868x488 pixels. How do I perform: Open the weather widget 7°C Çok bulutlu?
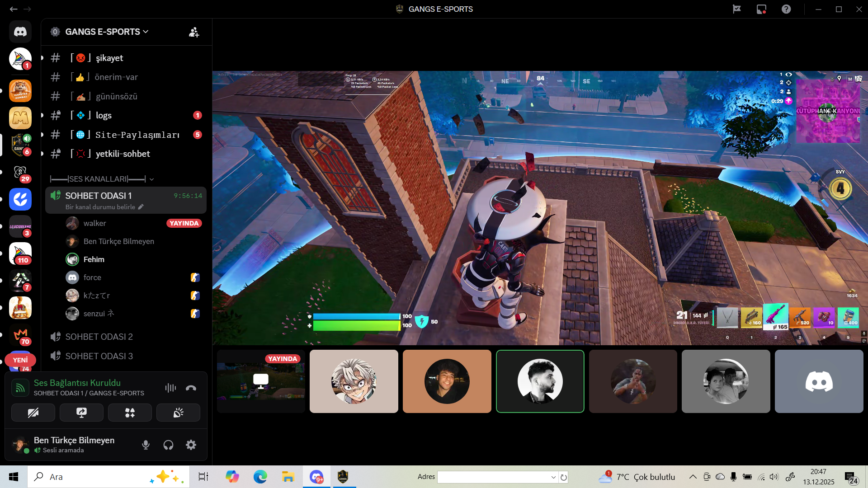click(637, 477)
